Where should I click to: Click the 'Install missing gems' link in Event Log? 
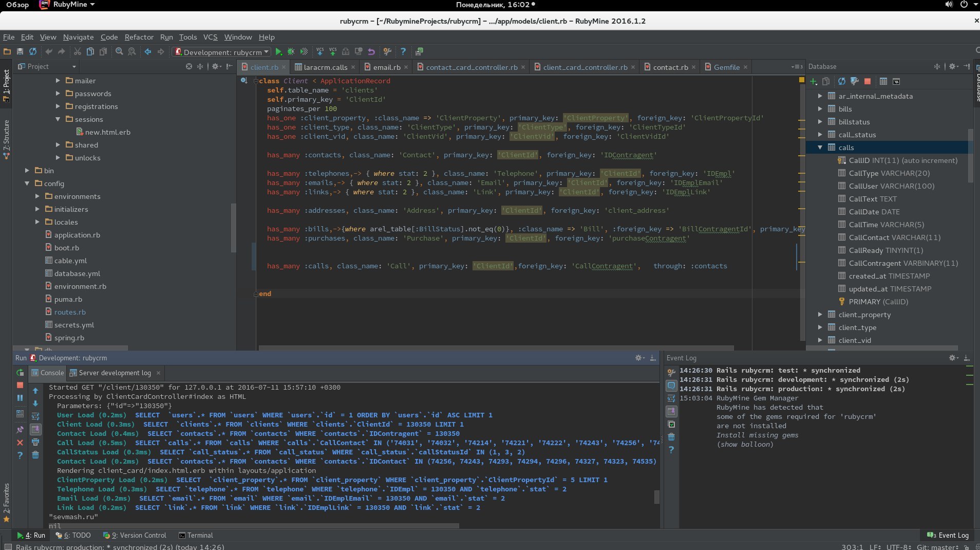(757, 435)
